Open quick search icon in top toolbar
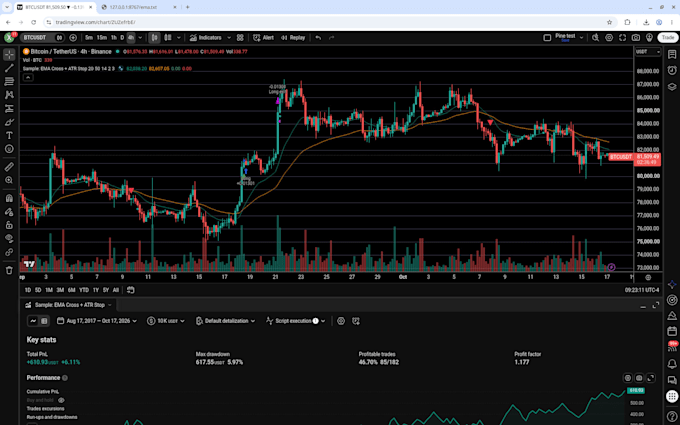Image resolution: width=680 pixels, height=425 pixels. pos(595,38)
